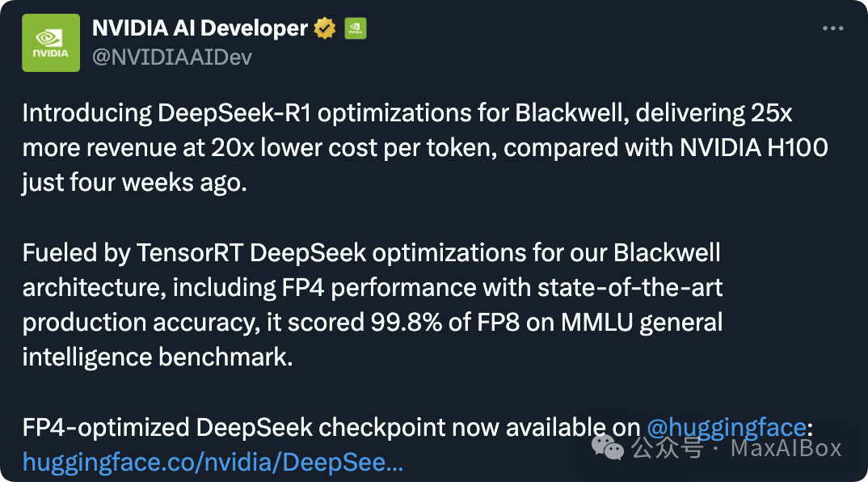
Task: Click the 公众号 watermark label
Action: coord(668,448)
